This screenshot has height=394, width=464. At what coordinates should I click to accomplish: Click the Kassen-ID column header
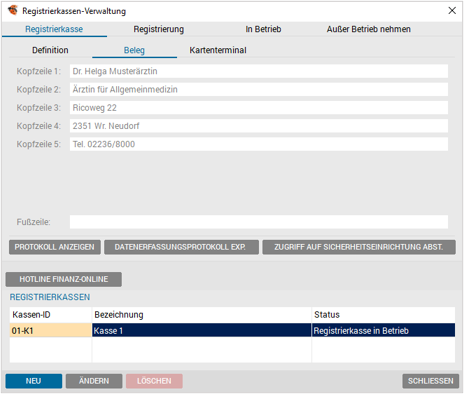coord(51,315)
